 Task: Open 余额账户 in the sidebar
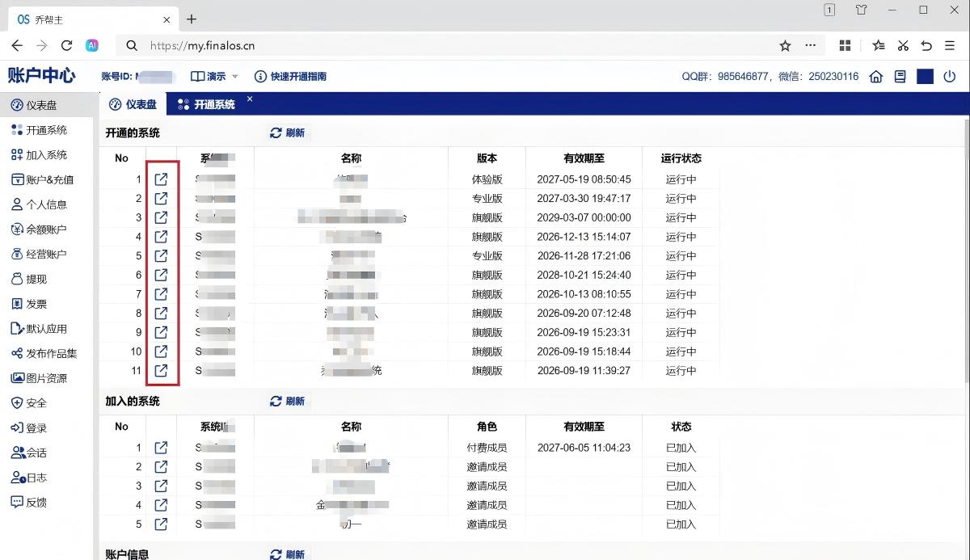tap(46, 229)
